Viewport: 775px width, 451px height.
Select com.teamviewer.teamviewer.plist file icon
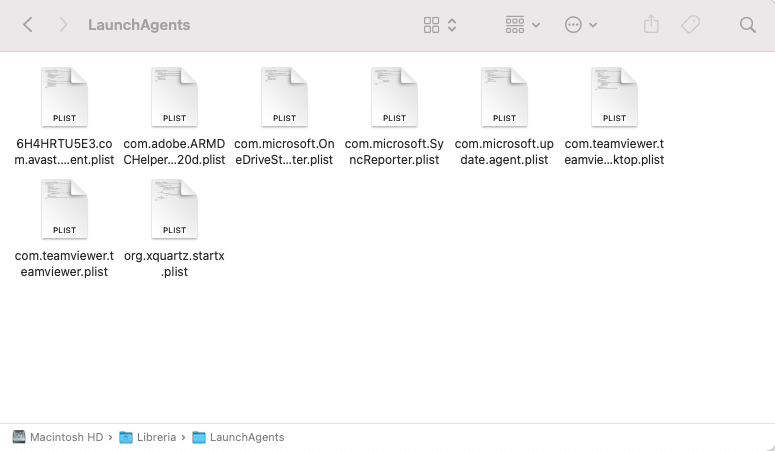[x=64, y=209]
